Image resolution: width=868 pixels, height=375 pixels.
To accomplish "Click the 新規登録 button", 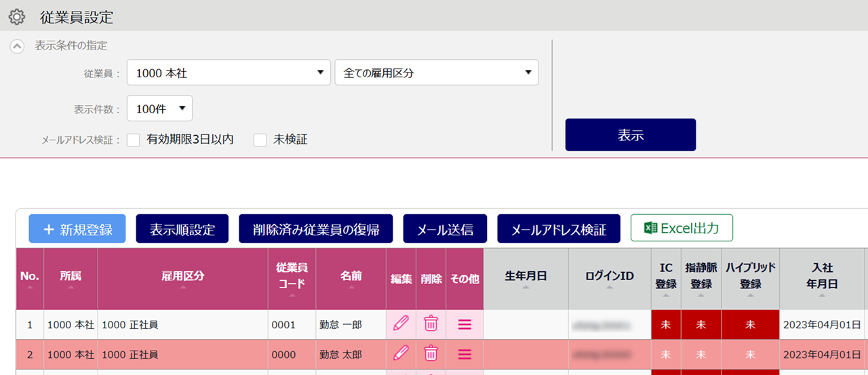I will pos(77,229).
